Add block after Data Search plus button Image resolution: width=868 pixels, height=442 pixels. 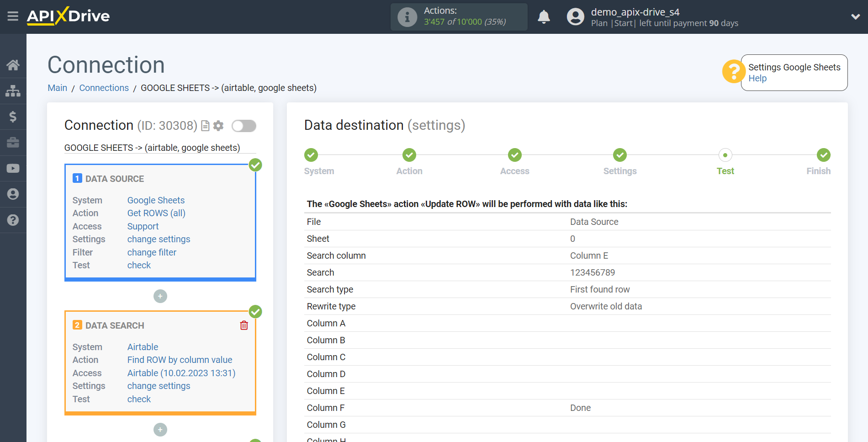(160, 430)
